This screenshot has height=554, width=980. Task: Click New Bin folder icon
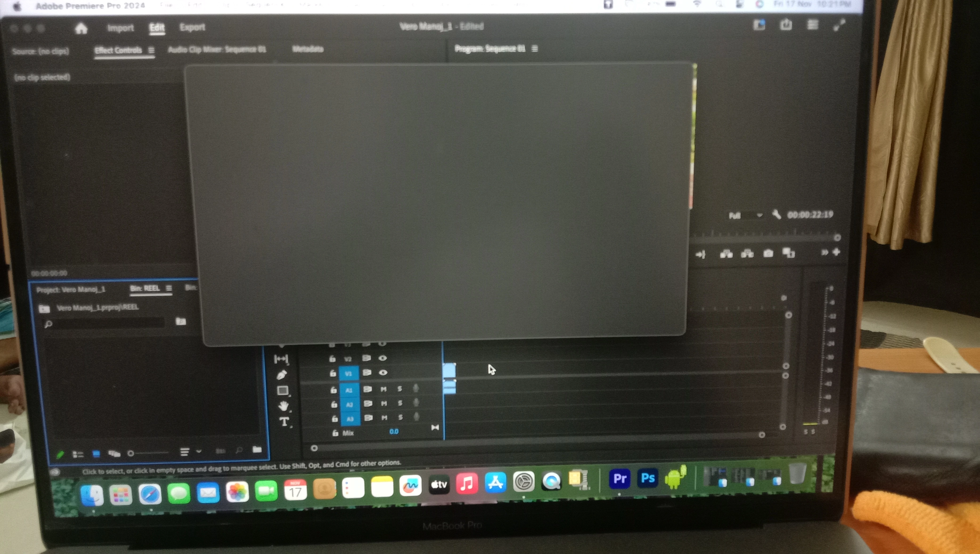(257, 450)
